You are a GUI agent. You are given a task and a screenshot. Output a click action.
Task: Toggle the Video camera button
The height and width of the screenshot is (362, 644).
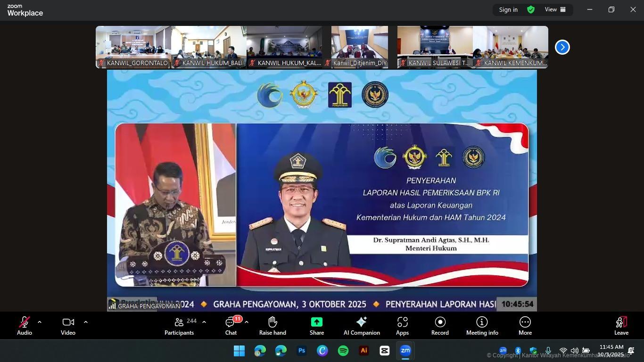coord(68,326)
